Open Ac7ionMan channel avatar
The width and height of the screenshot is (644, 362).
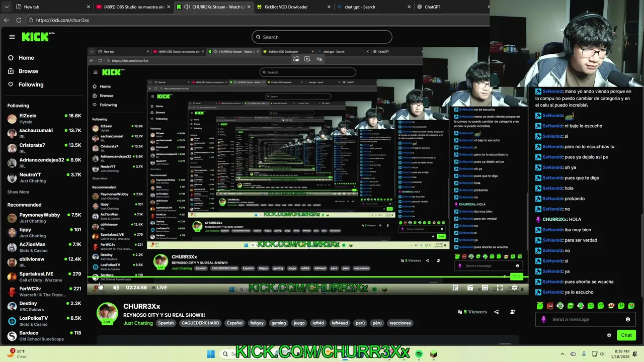(12, 247)
